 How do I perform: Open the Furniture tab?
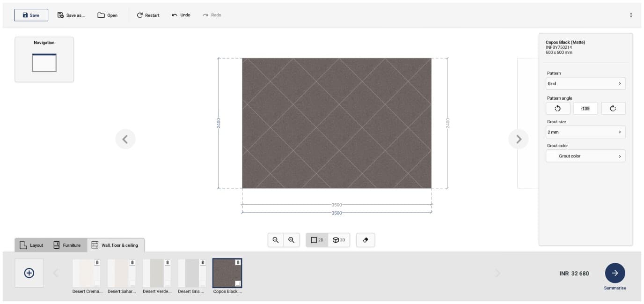pyautogui.click(x=67, y=245)
